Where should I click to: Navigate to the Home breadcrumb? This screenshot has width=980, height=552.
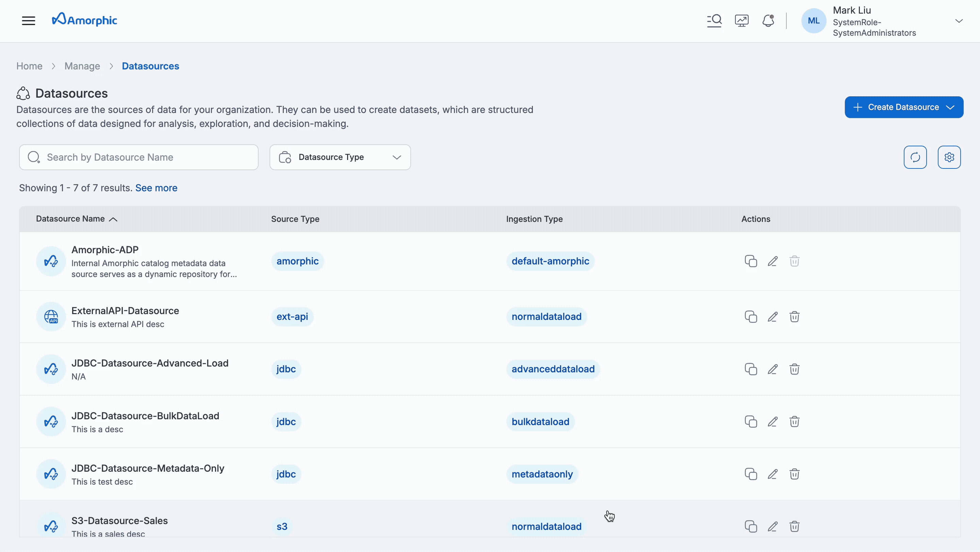click(29, 66)
